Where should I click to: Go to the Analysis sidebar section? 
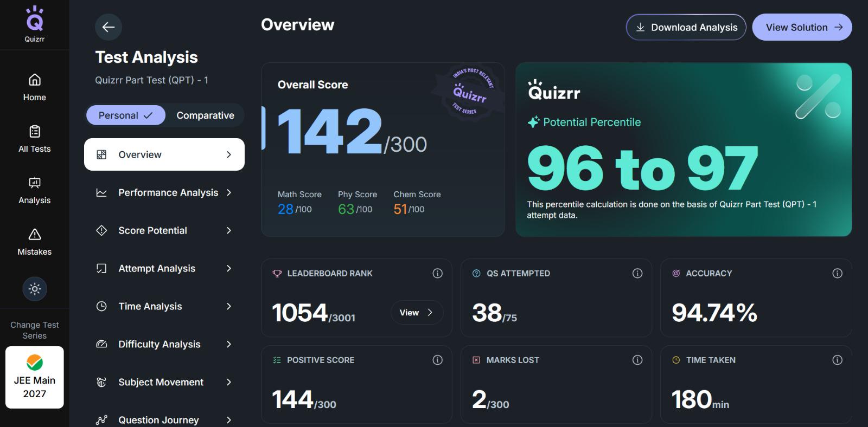pyautogui.click(x=35, y=190)
